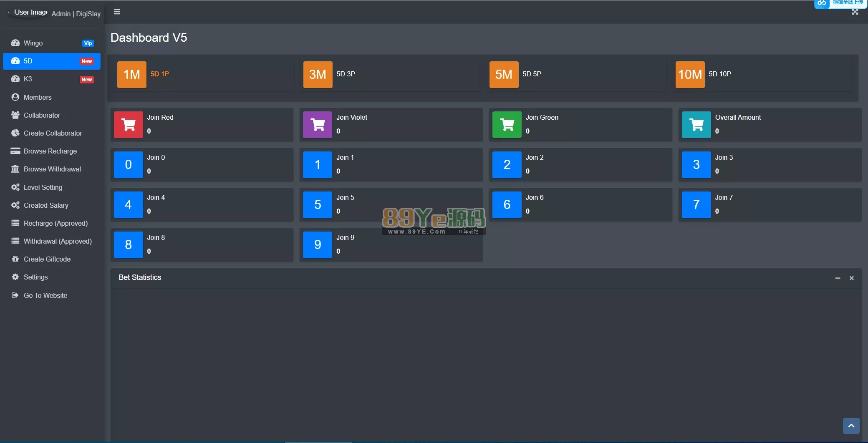Click the Join Violet cart icon

click(318, 124)
